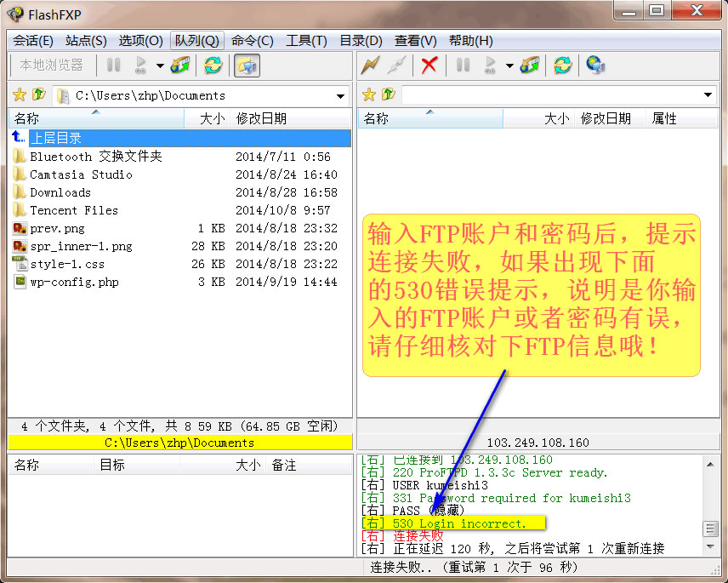Refresh the local directory listing
This screenshot has width=728, height=583.
pyautogui.click(x=212, y=66)
